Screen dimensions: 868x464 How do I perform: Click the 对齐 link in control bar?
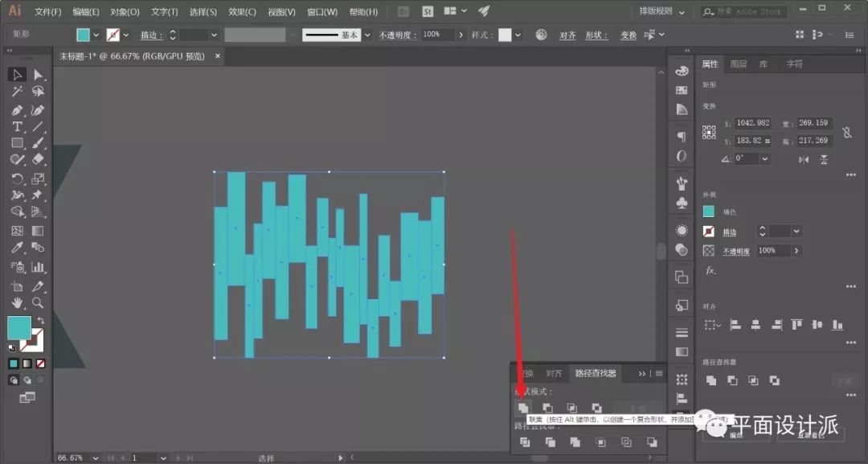pyautogui.click(x=567, y=35)
